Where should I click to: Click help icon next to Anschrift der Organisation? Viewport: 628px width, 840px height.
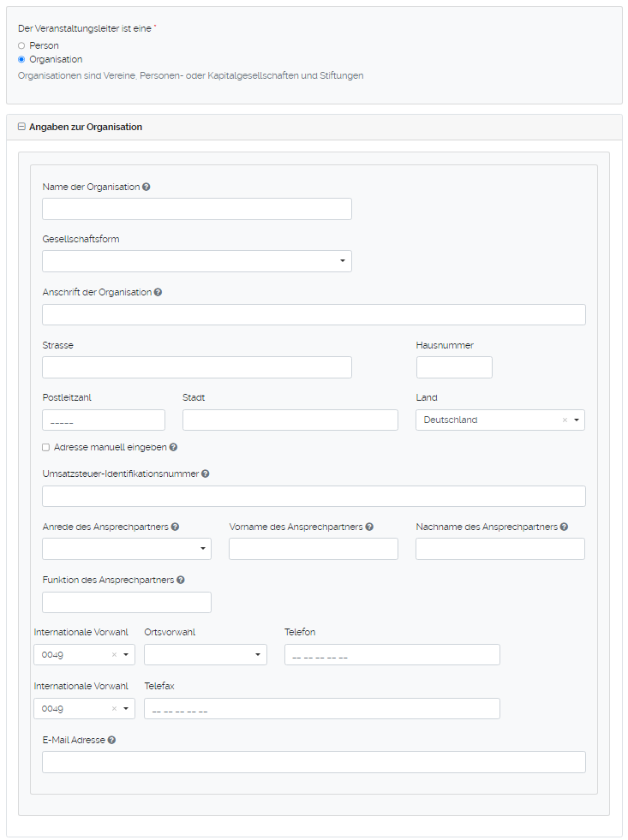(158, 292)
